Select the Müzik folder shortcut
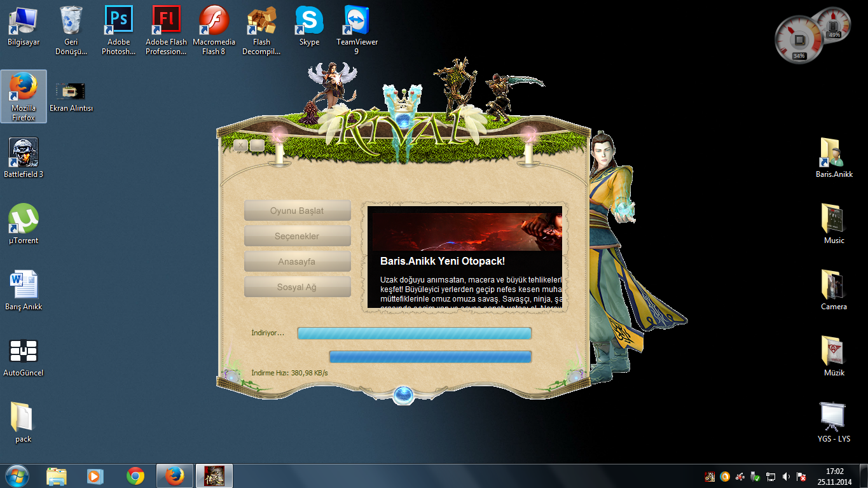Screen dimensions: 868x488 834,356
